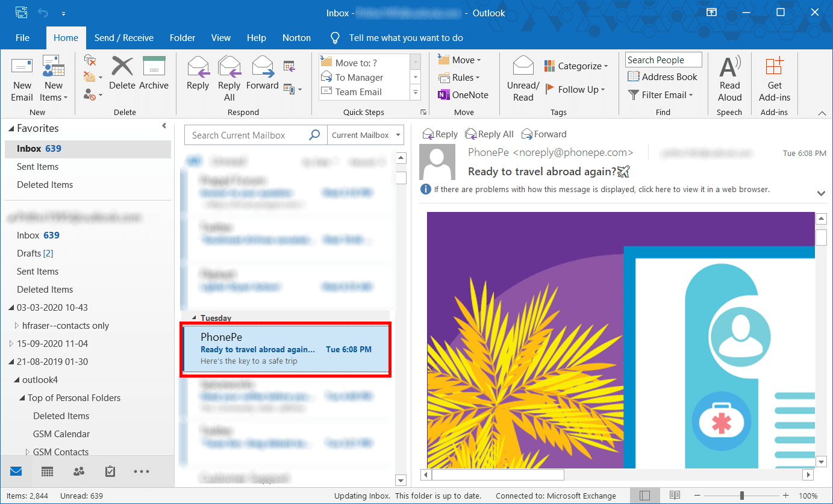Click the Read Aloud speech icon
Screen dimensions: 833x504
coord(729,78)
